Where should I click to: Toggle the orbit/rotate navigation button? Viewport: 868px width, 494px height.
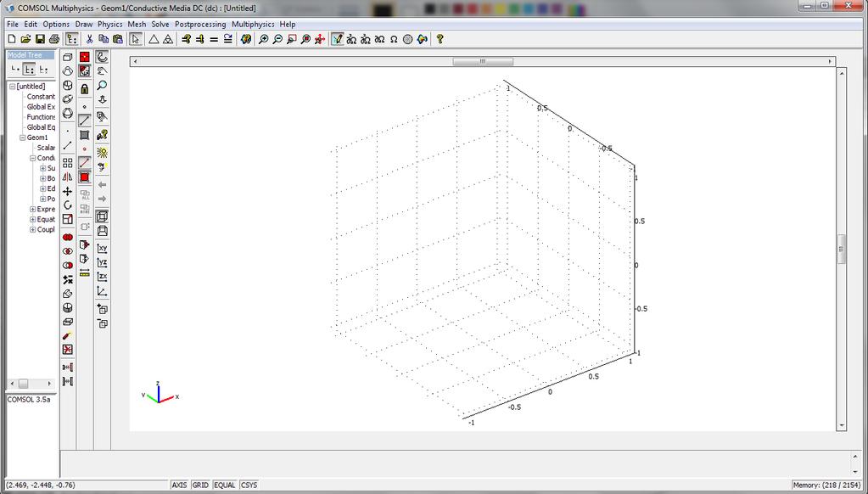[x=102, y=57]
